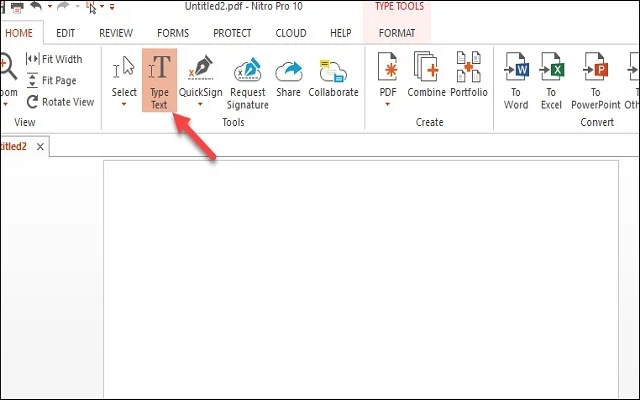Expand the Zoom dropdown arrow
640x400 pixels.
click(x=6, y=104)
